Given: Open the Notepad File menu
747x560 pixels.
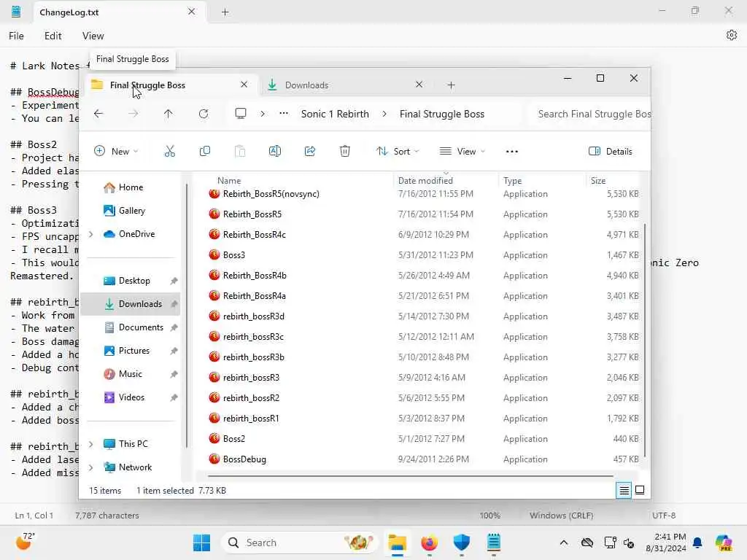Looking at the screenshot, I should (16, 36).
